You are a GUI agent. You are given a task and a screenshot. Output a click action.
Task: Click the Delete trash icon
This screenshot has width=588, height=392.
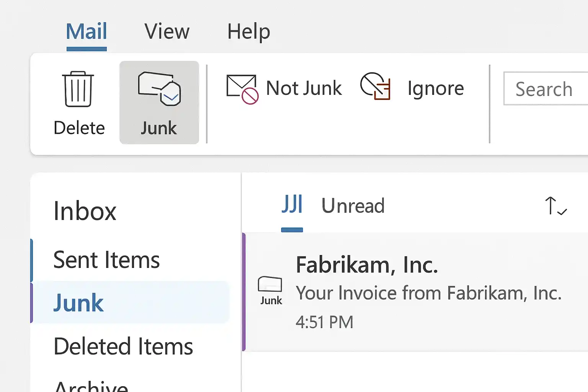point(78,89)
